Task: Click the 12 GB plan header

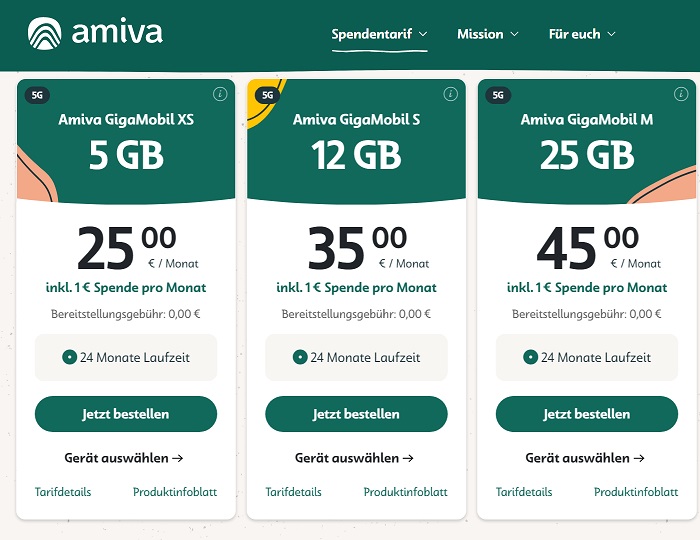Action: (x=356, y=155)
